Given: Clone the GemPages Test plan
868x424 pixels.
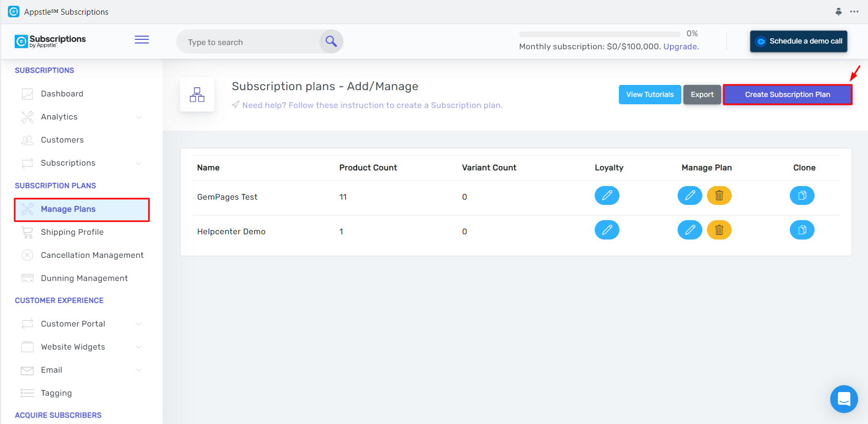Looking at the screenshot, I should (802, 195).
